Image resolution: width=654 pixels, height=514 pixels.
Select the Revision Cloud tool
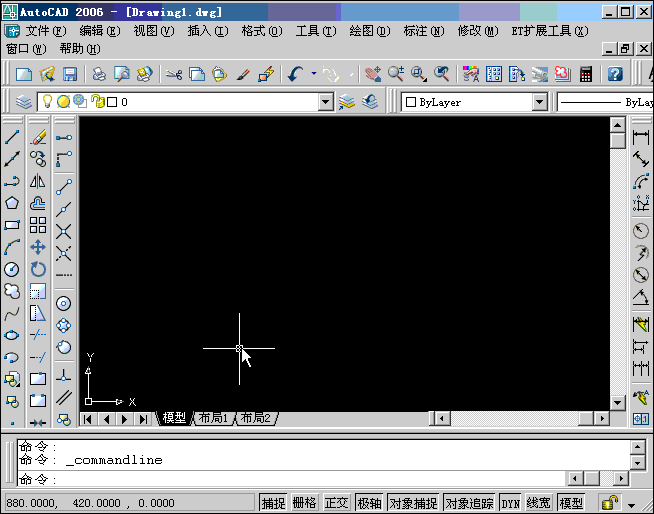point(12,291)
